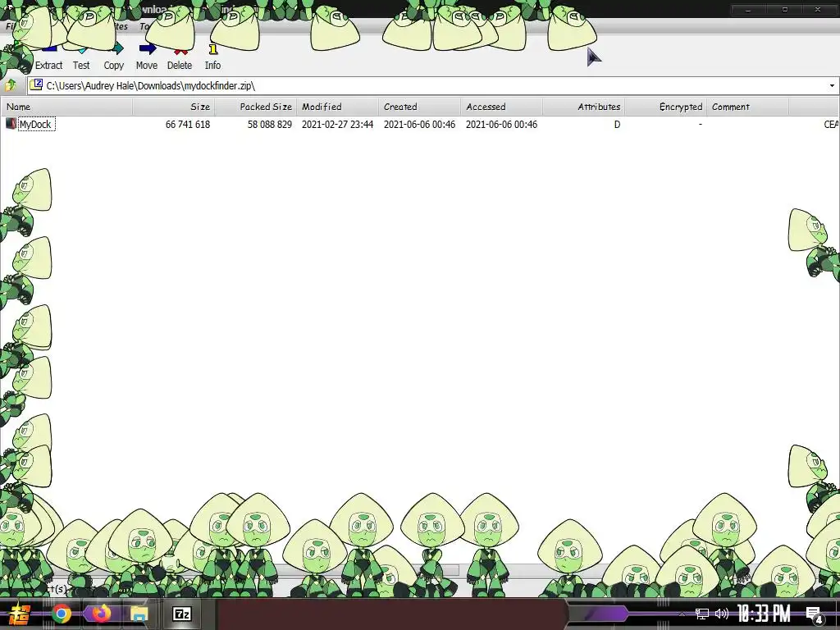Sort by Attributes column header
Image resolution: width=840 pixels, height=630 pixels.
(583, 107)
